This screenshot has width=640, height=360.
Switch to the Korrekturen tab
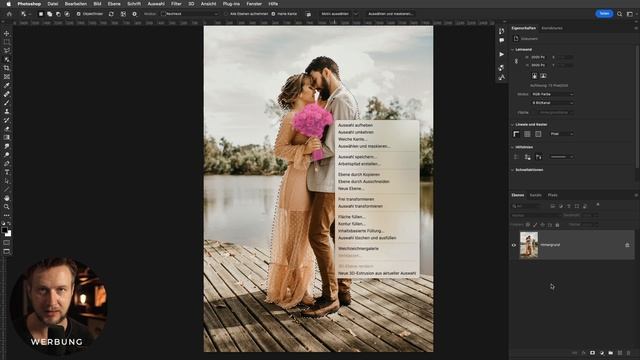coord(552,28)
